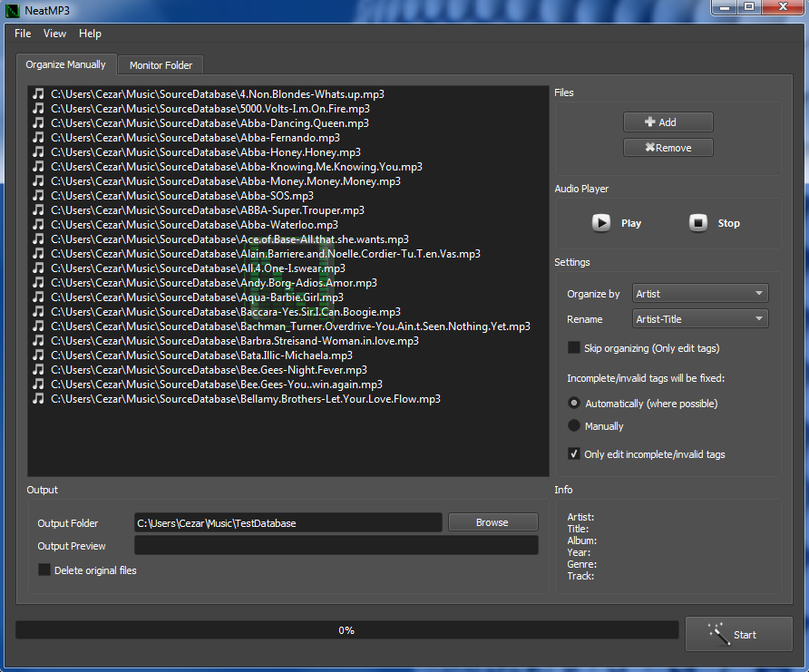The width and height of the screenshot is (809, 672).
Task: Switch to Organize Manually tab
Action: pos(66,64)
